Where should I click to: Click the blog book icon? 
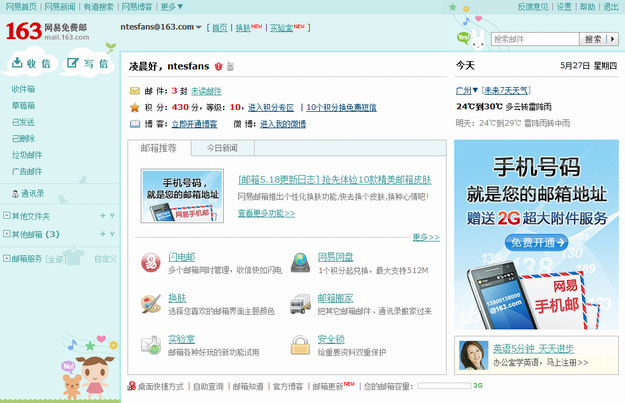click(x=135, y=124)
